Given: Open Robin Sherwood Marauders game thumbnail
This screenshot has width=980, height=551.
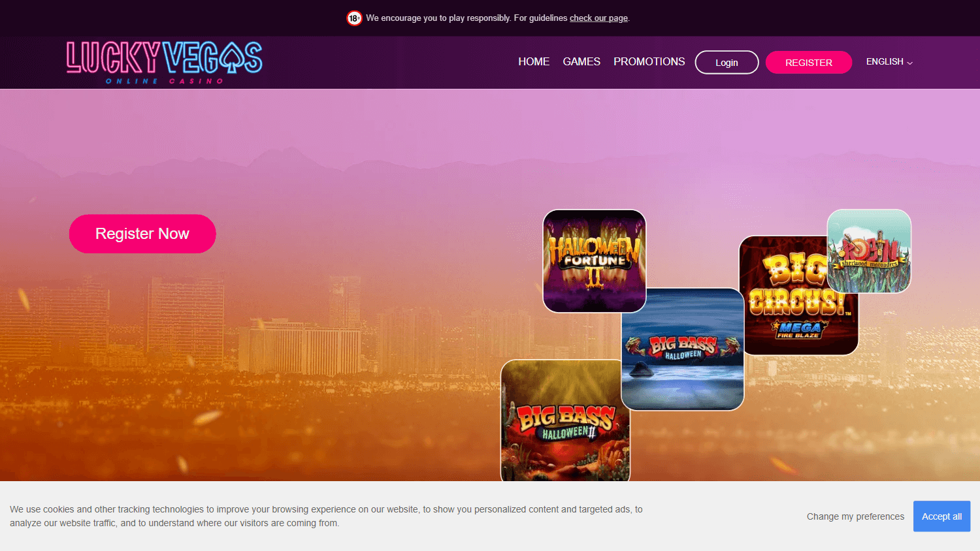Looking at the screenshot, I should [869, 251].
